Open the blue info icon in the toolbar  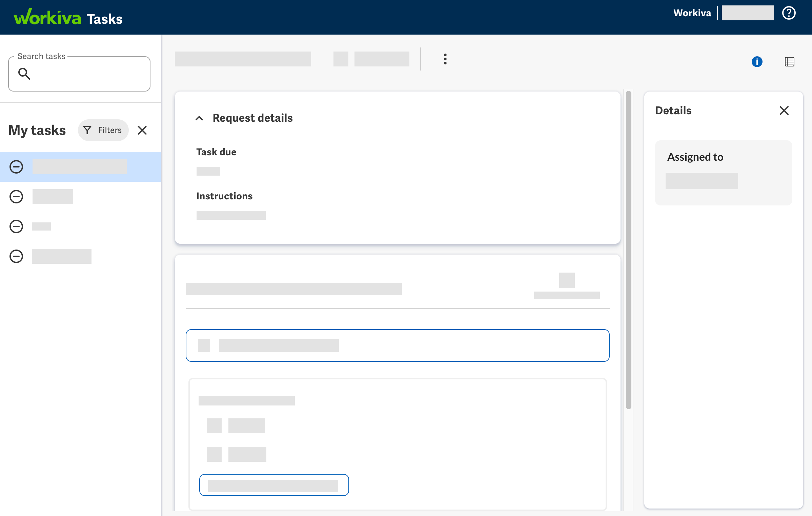757,62
